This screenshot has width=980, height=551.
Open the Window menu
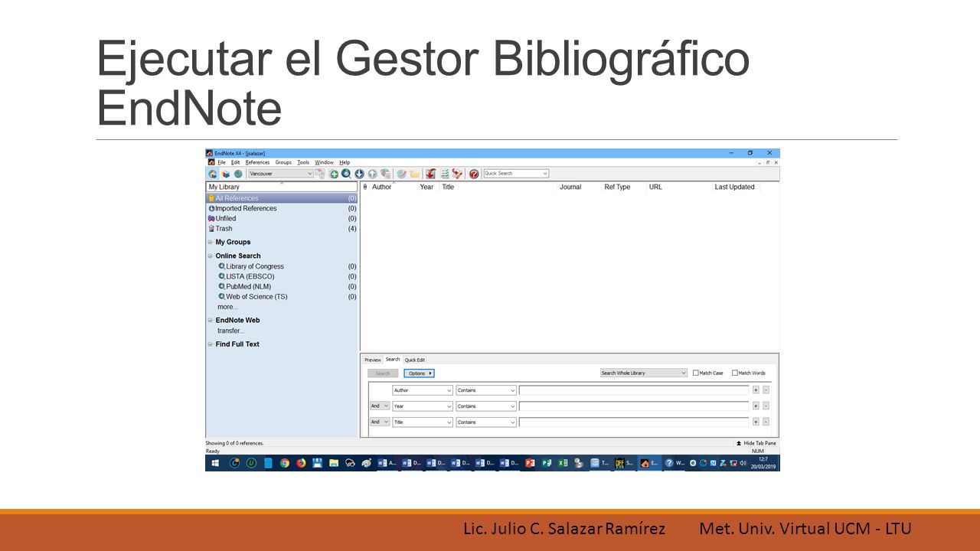(325, 162)
